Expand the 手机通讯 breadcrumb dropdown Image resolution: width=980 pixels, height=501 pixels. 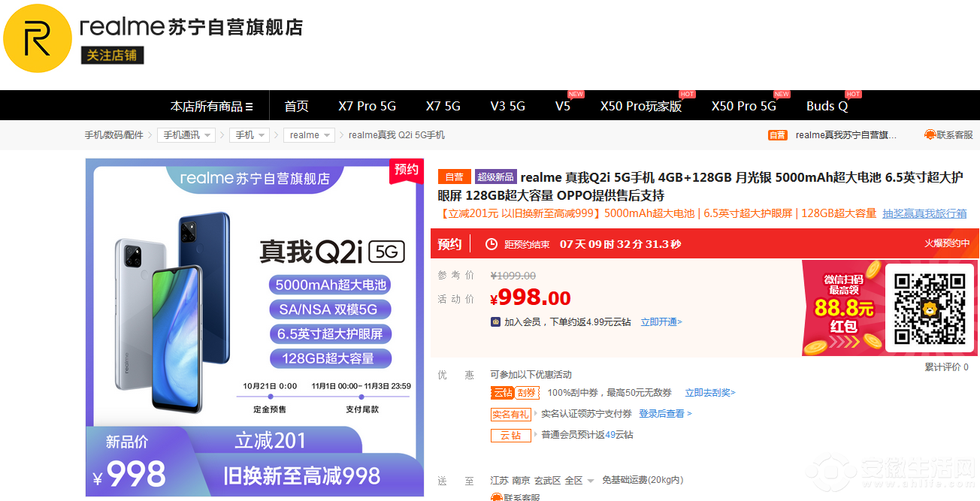(x=186, y=135)
